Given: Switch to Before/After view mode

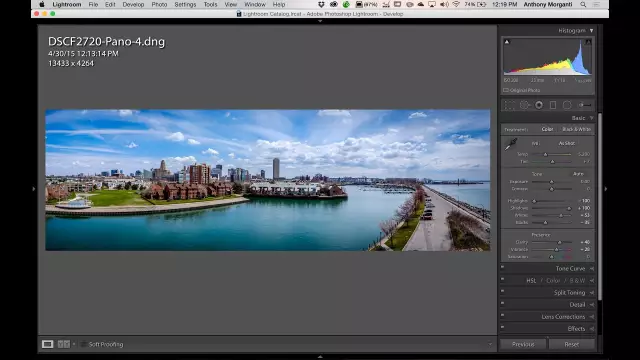Looking at the screenshot, I should (x=63, y=344).
